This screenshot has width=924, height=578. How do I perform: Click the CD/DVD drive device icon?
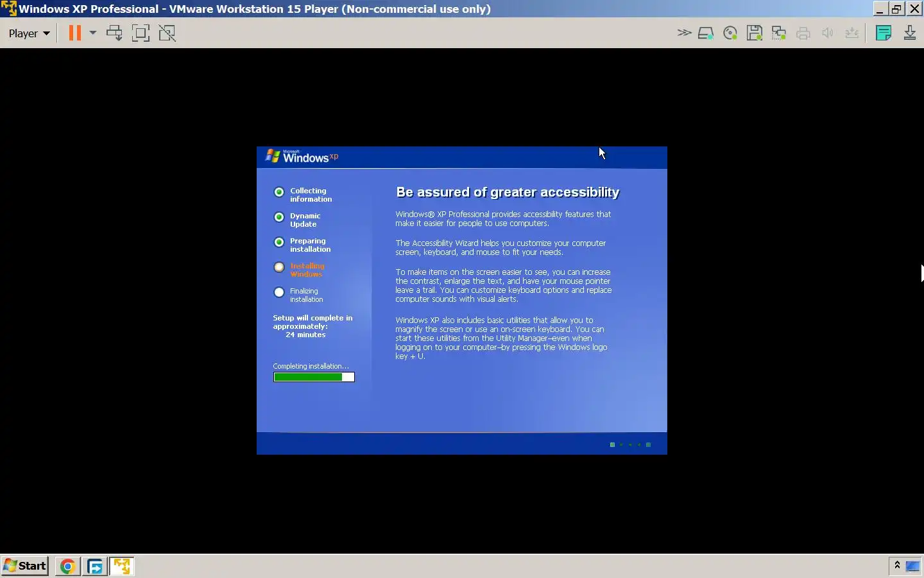[x=730, y=33]
